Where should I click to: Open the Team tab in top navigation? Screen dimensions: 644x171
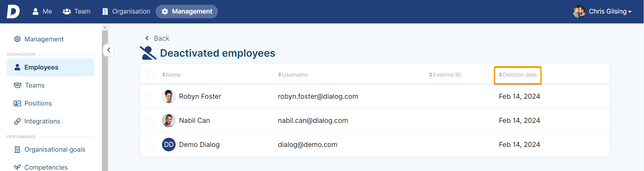(x=77, y=12)
